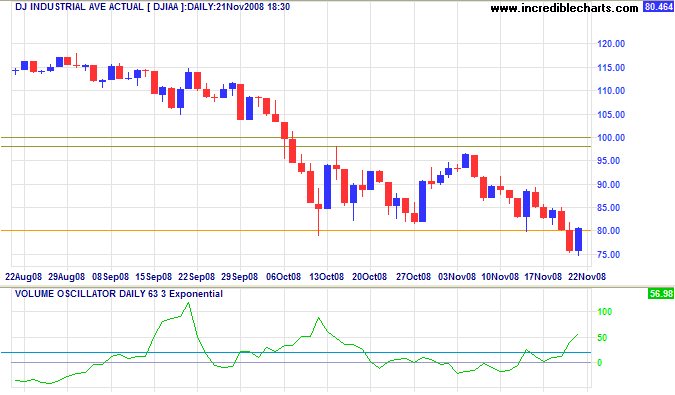Click the 100.00 price axis label
The image size is (675, 395).
(611, 138)
